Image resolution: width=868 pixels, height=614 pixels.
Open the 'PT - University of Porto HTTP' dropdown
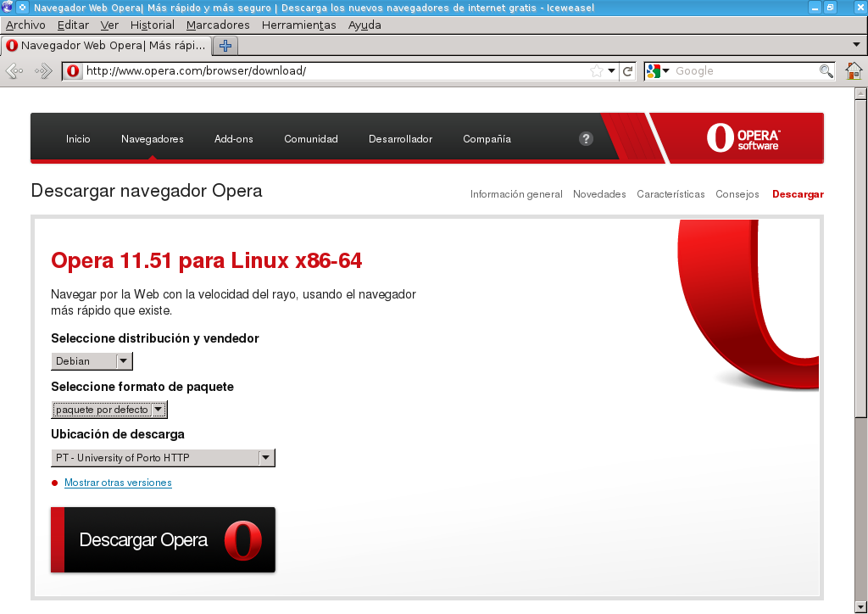click(163, 458)
